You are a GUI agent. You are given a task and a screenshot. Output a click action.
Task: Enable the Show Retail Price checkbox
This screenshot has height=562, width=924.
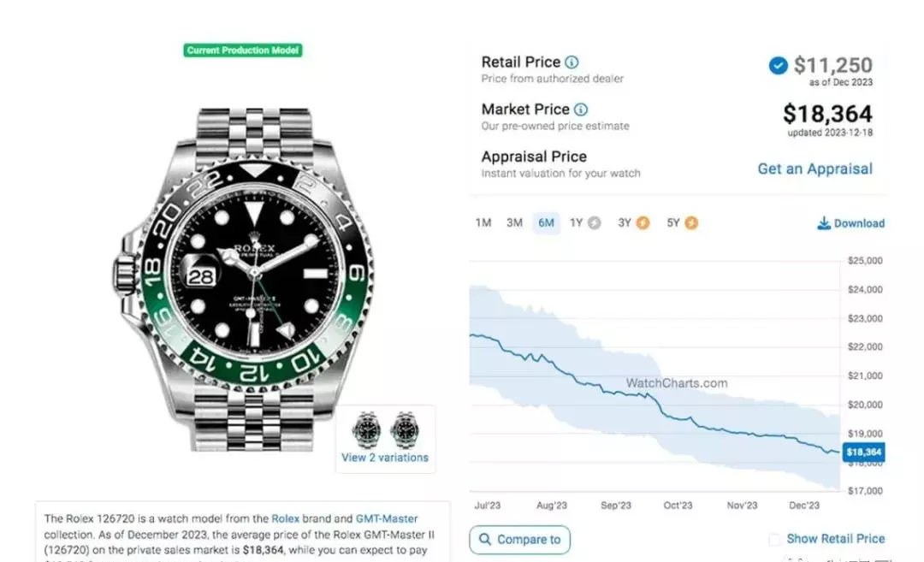775,539
